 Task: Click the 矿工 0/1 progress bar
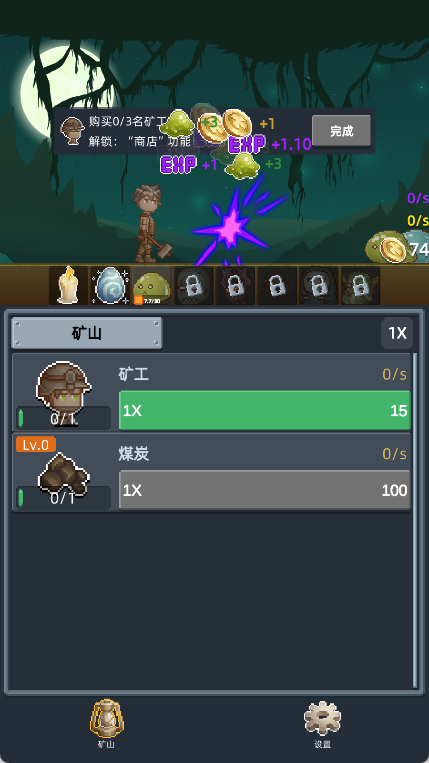point(64,418)
